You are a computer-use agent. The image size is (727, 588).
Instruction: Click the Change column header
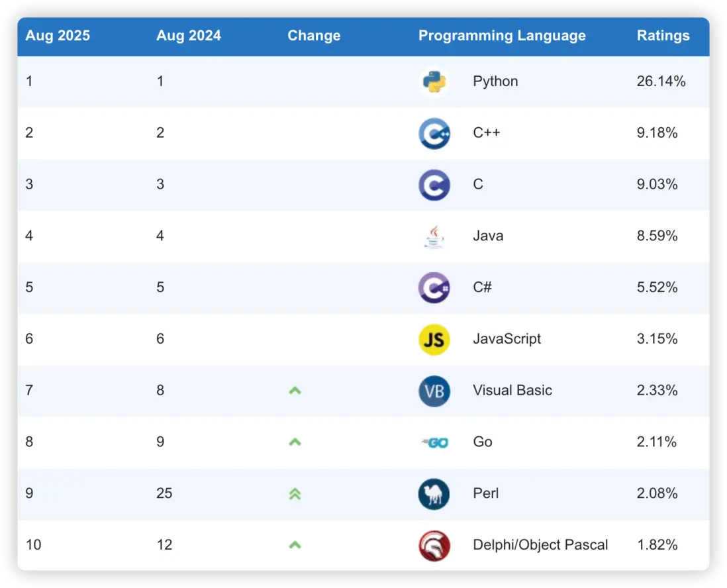(314, 36)
